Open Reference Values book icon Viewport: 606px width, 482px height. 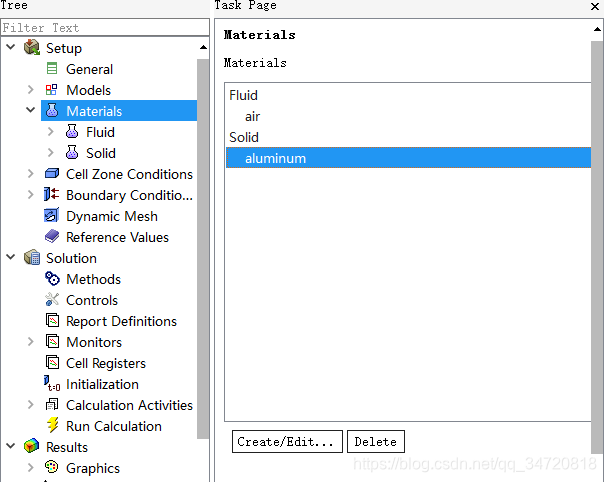coord(52,236)
